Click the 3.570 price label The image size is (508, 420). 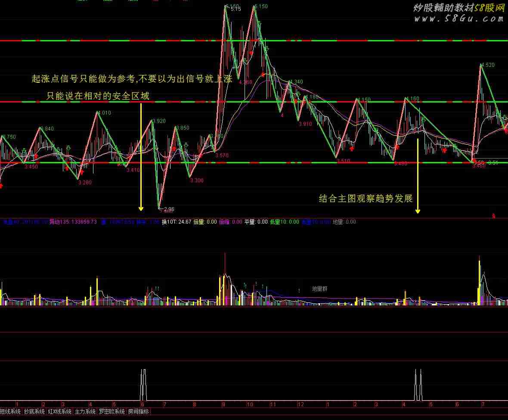coord(222,155)
